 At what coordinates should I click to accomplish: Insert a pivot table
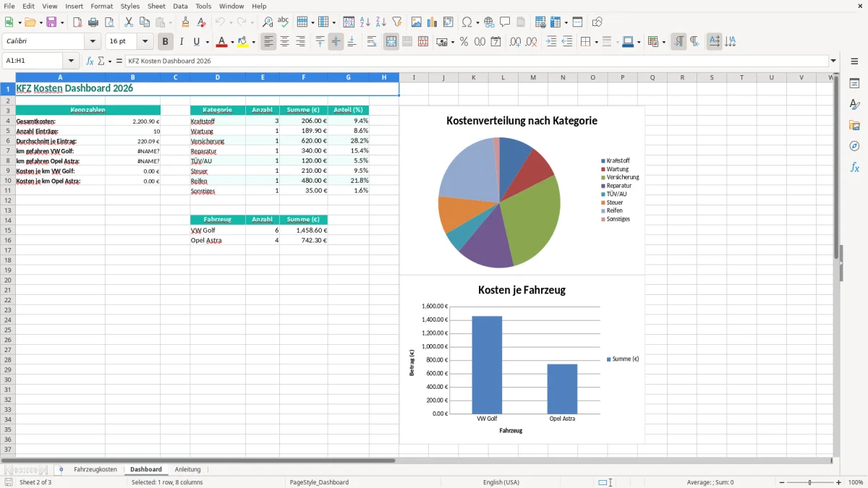pyautogui.click(x=448, y=22)
